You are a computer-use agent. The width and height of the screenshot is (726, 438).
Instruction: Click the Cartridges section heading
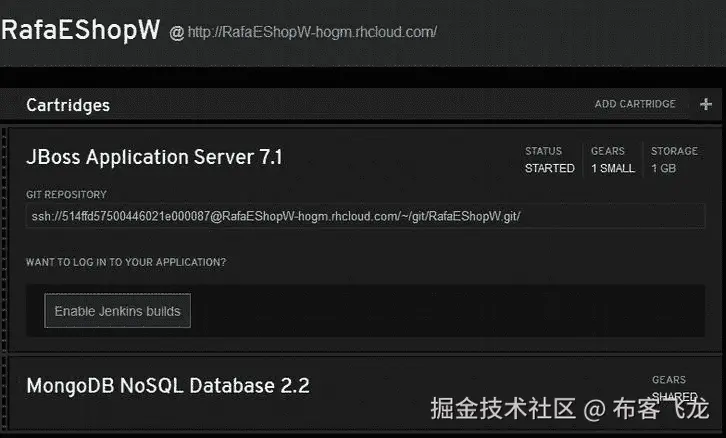coord(68,105)
